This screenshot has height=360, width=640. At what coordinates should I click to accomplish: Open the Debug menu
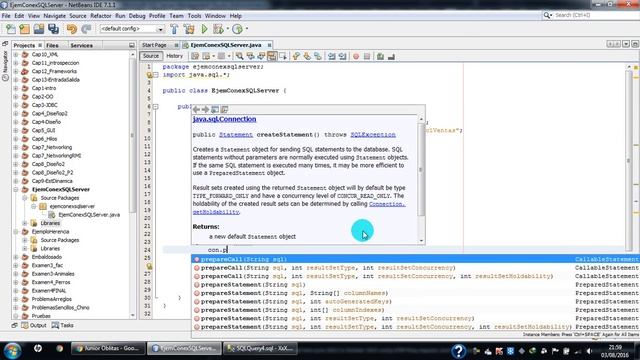coord(137,16)
